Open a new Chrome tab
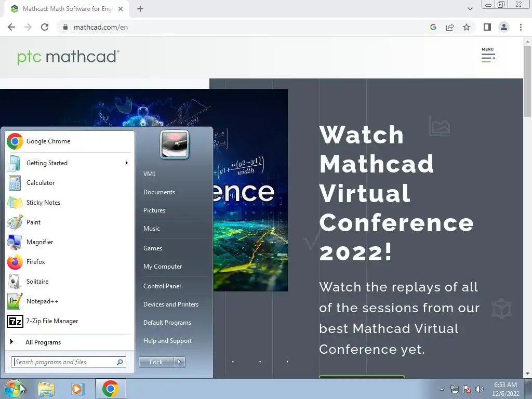This screenshot has width=532, height=399. point(140,9)
